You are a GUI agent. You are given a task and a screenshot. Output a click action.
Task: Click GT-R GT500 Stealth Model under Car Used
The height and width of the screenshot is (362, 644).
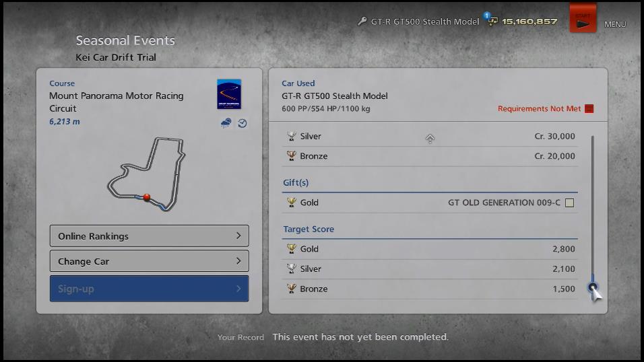tap(334, 96)
